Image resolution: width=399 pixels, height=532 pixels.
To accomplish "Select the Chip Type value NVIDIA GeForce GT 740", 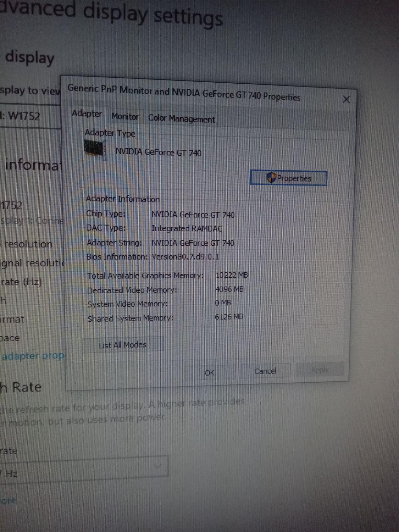I will pyautogui.click(x=193, y=215).
